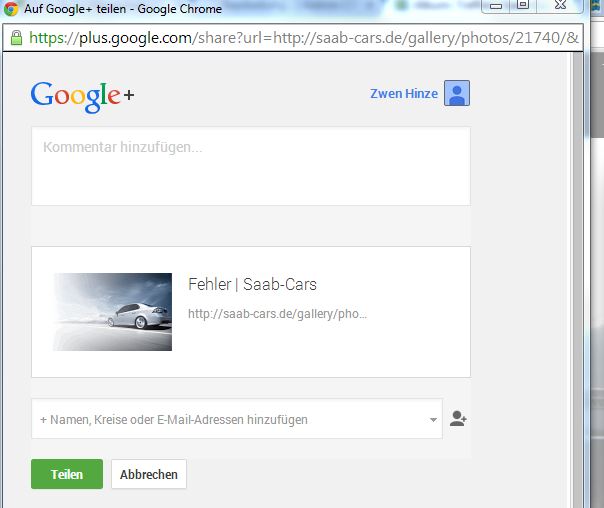
Task: Click the plus.google.com address bar URL
Action: click(x=304, y=38)
